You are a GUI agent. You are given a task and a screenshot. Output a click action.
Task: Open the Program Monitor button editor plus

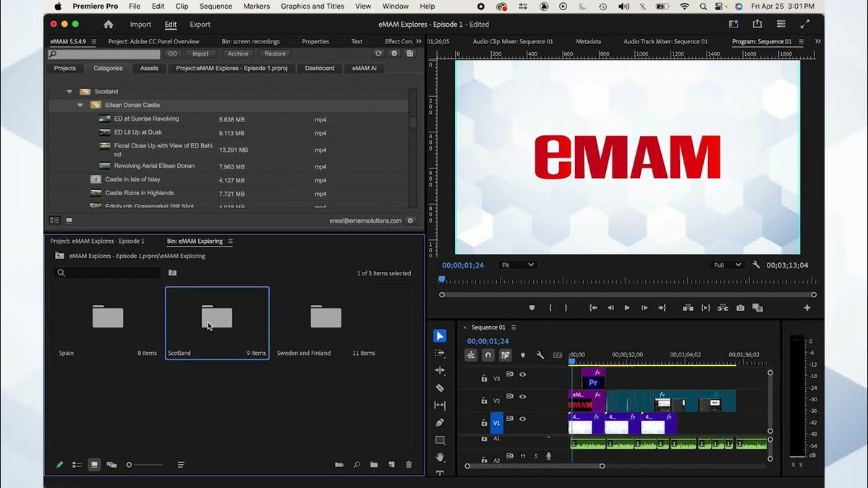pyautogui.click(x=807, y=307)
